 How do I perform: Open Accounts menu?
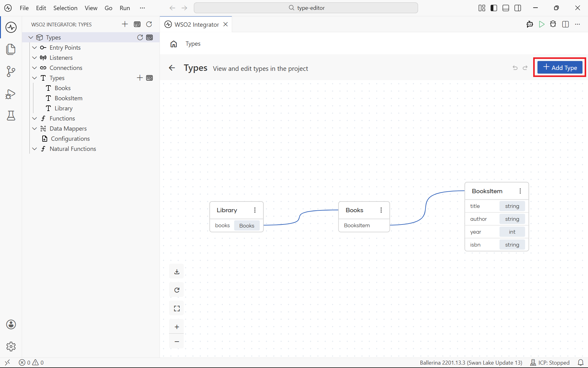click(x=11, y=324)
